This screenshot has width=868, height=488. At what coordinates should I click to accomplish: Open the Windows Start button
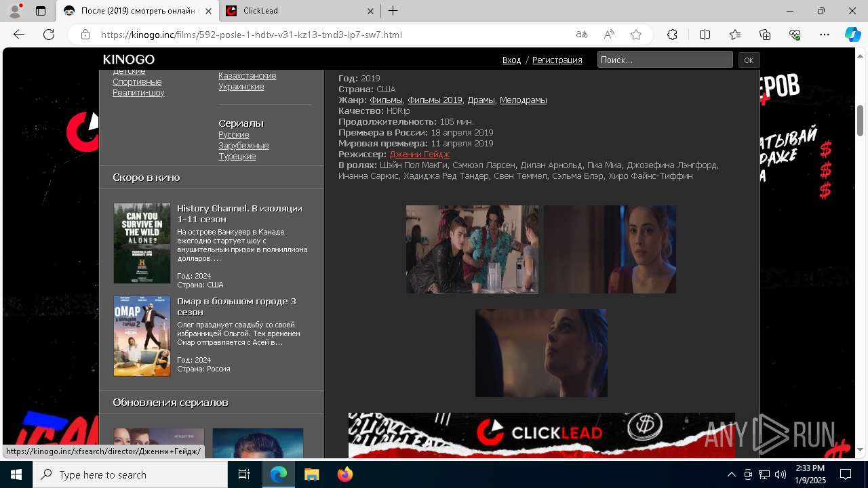(x=16, y=474)
